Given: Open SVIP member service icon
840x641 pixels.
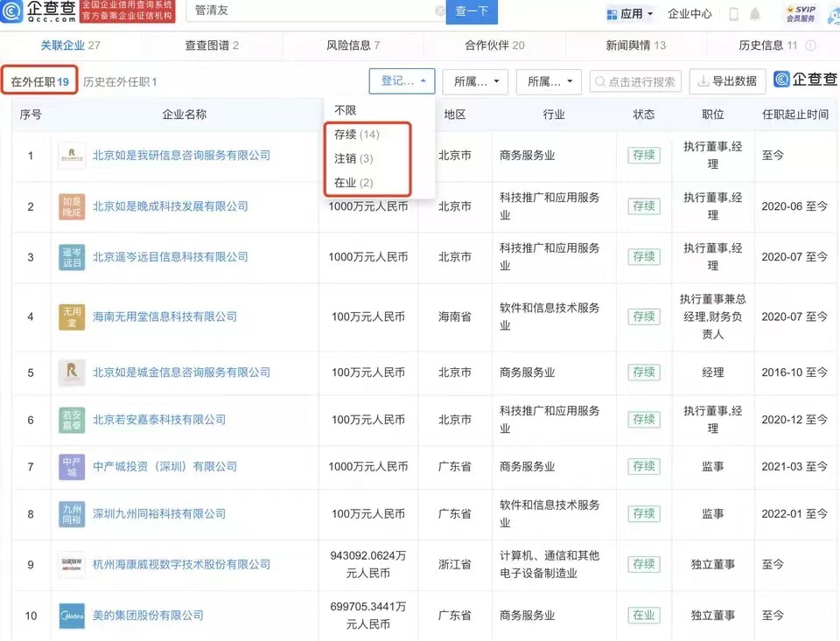Looking at the screenshot, I should (801, 14).
